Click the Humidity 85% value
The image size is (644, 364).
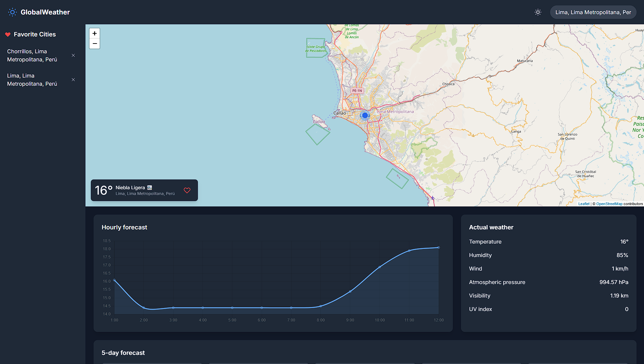point(622,255)
